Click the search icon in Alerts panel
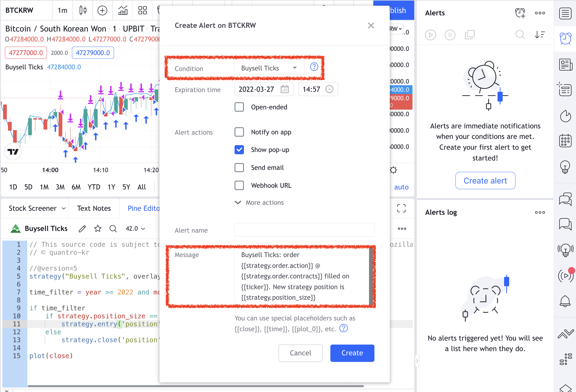Screen dimensions: 576x392 click(520, 35)
